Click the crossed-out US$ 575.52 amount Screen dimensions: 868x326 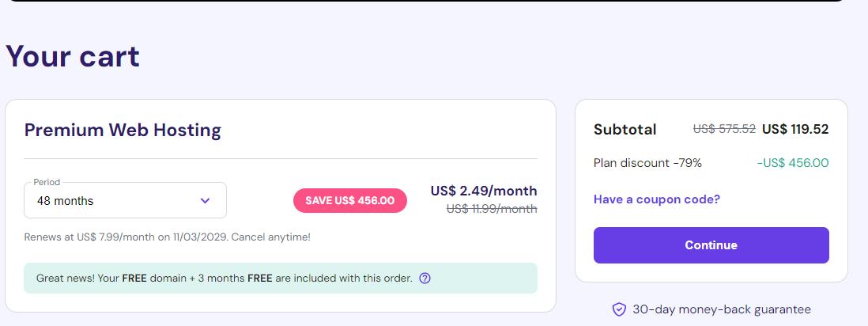coord(724,129)
